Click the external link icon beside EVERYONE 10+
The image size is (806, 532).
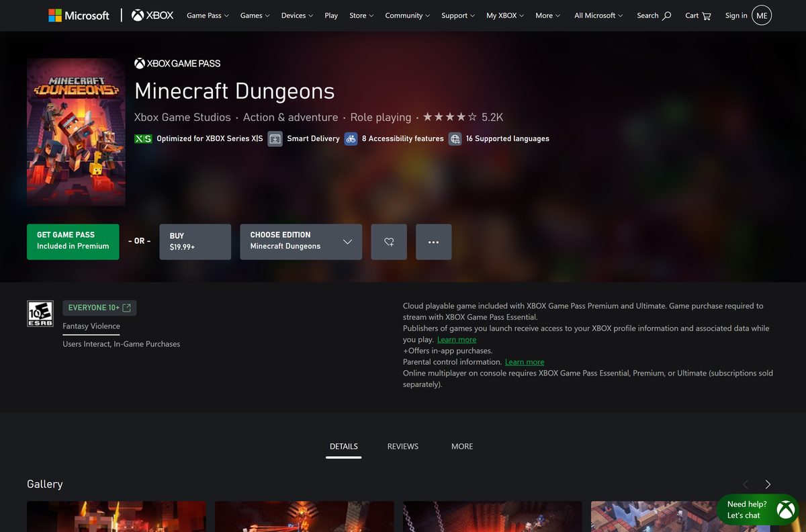(x=126, y=308)
